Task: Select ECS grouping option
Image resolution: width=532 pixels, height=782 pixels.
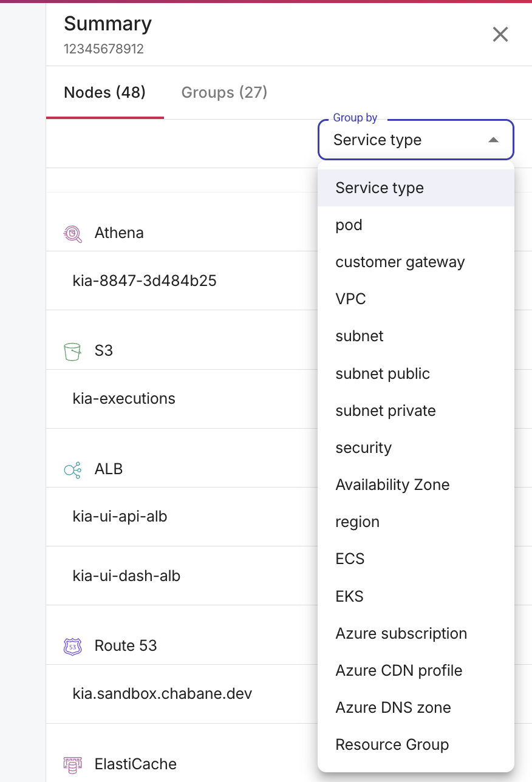Action: (416, 559)
